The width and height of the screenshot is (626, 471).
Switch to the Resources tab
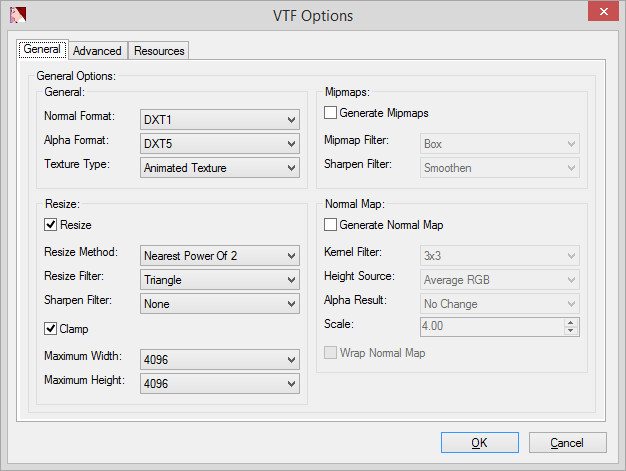tap(159, 51)
